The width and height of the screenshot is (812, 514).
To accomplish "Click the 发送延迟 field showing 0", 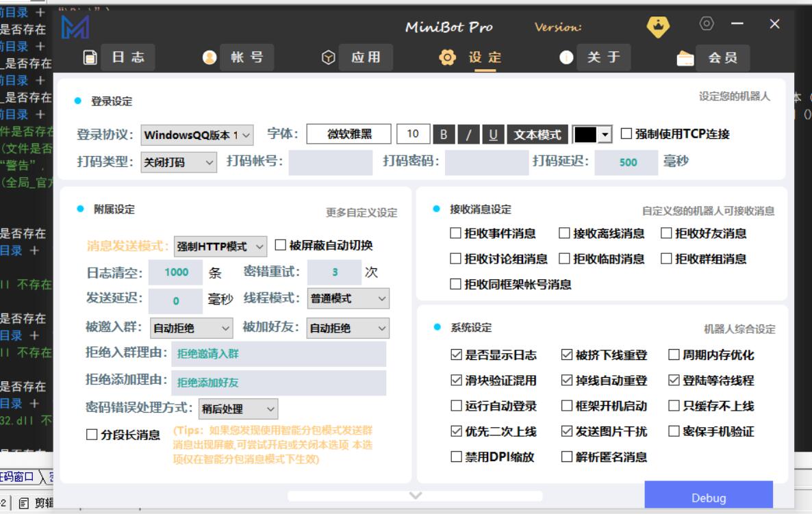I will pyautogui.click(x=175, y=300).
